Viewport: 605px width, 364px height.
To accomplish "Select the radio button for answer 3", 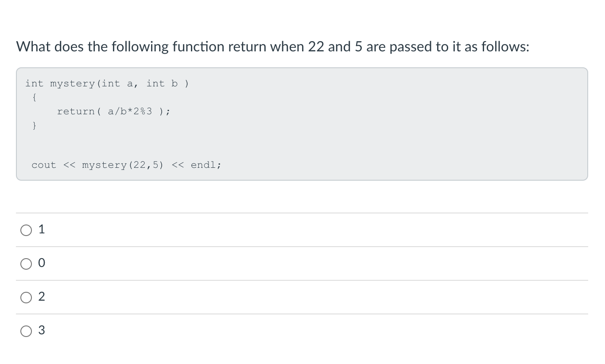I will pos(26,330).
